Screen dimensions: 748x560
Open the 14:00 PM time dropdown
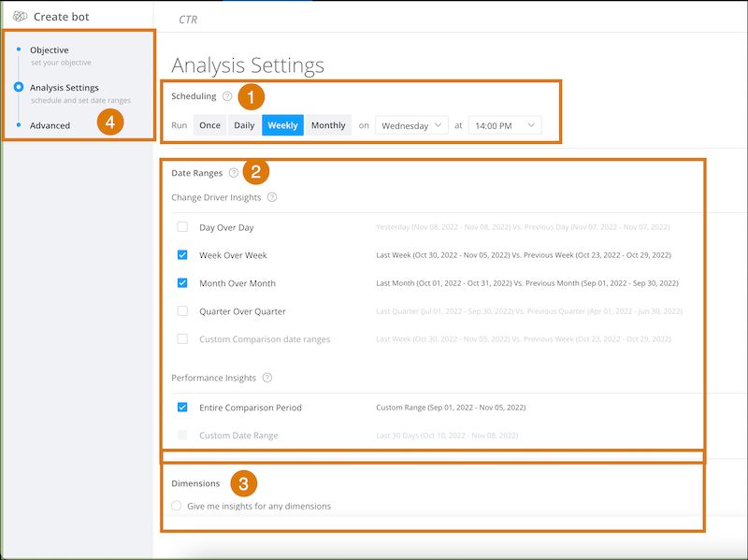point(505,125)
